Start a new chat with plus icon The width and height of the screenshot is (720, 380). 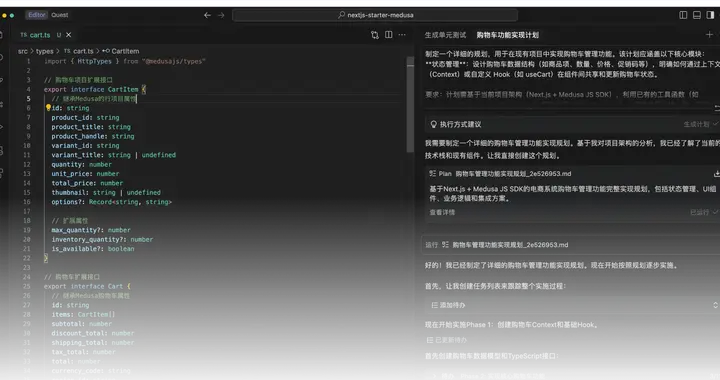tap(709, 35)
